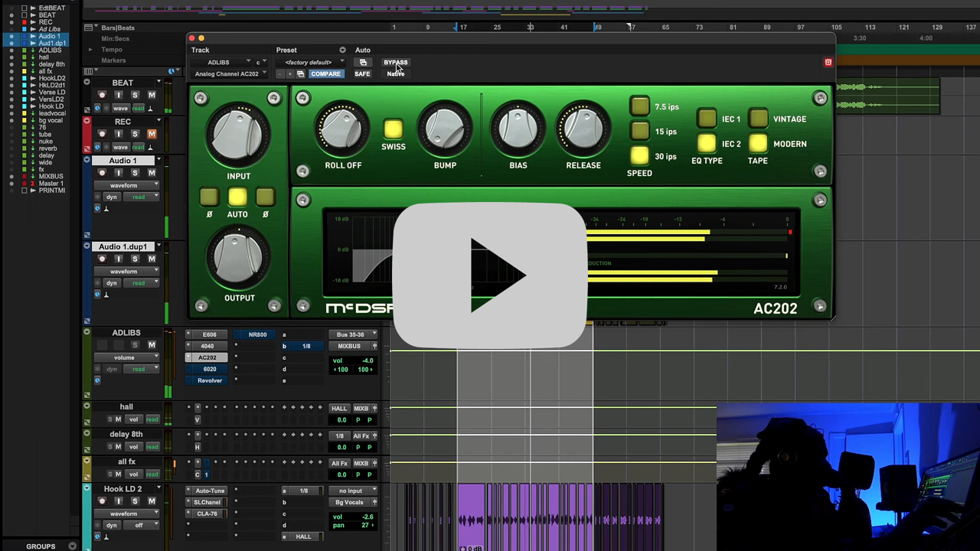Image resolution: width=980 pixels, height=551 pixels.
Task: Toggle the SWISS button
Action: coord(393,129)
